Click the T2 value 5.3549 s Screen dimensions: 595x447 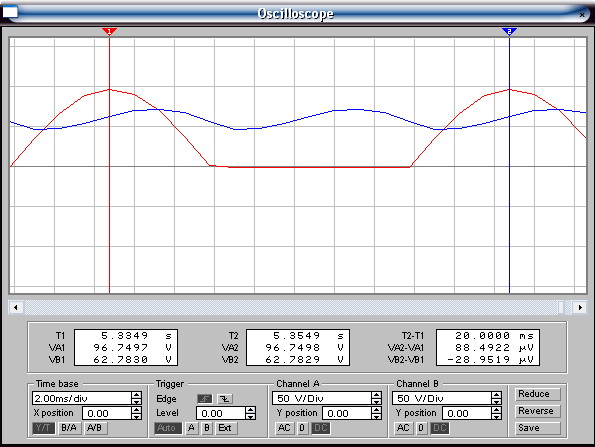[308, 336]
